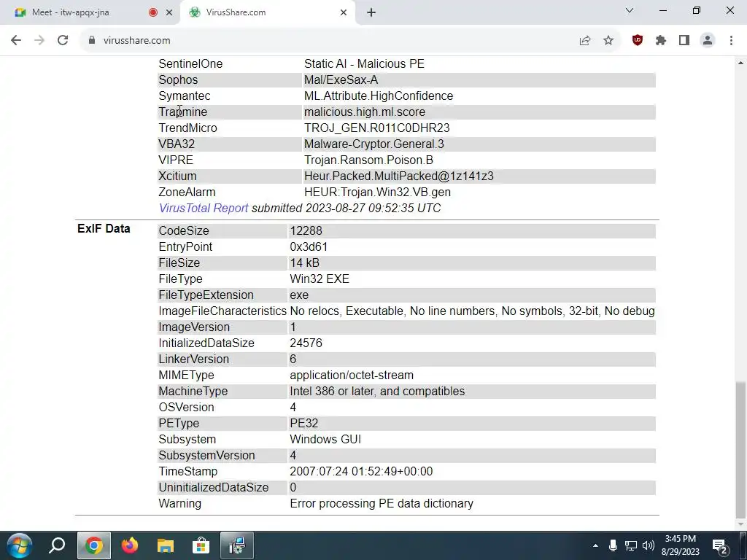Click the Chrome taskbar icon
The image size is (747, 560).
[94, 545]
